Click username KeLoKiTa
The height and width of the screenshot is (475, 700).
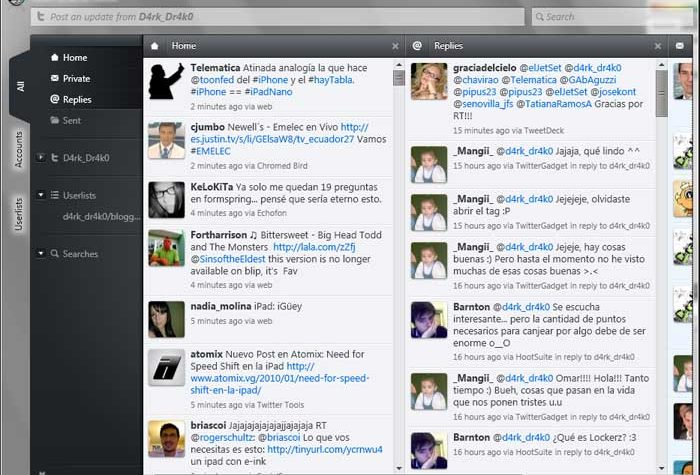click(212, 187)
